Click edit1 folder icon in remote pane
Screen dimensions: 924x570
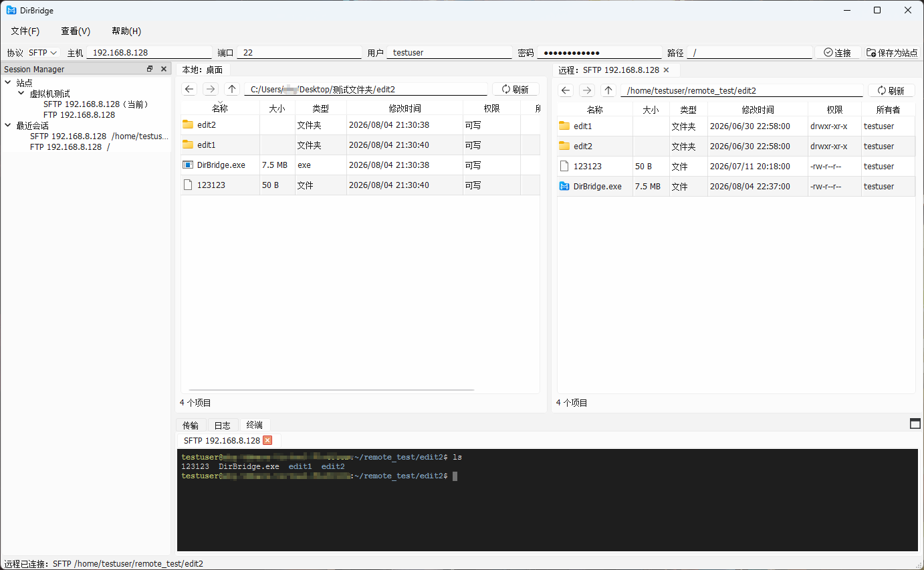[x=564, y=126]
